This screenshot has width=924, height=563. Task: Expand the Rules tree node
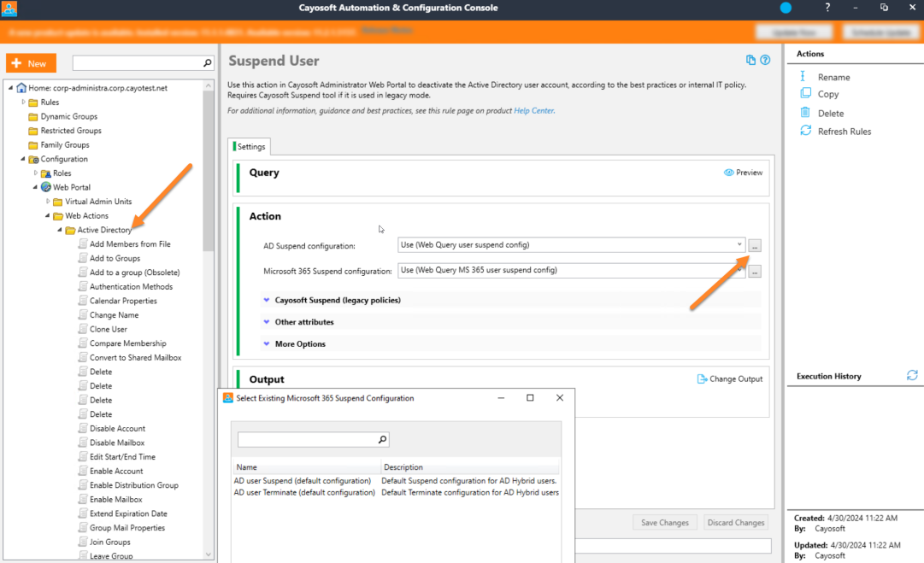(x=24, y=102)
